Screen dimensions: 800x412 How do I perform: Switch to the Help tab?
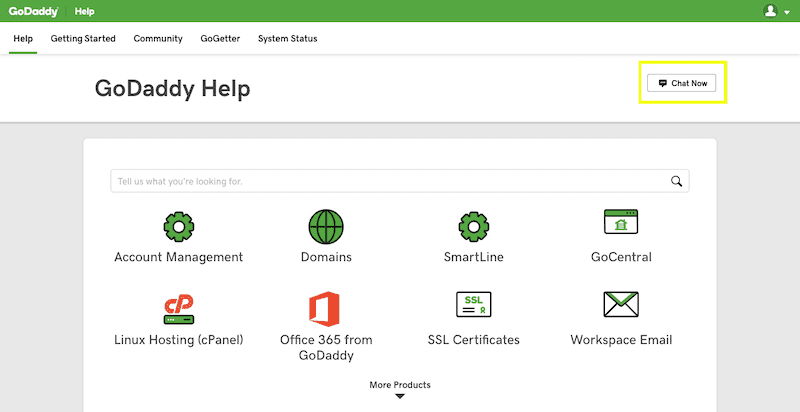coord(23,39)
